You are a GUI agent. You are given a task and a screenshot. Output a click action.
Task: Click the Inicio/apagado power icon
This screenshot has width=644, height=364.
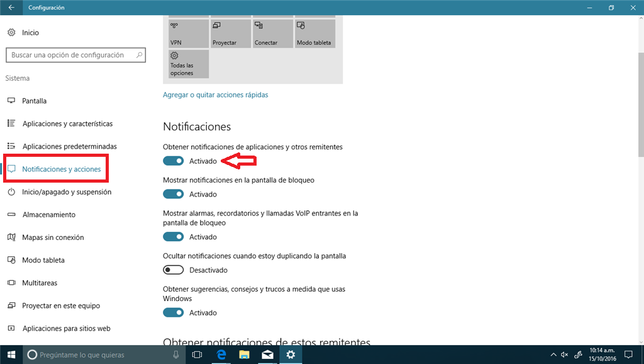(11, 191)
